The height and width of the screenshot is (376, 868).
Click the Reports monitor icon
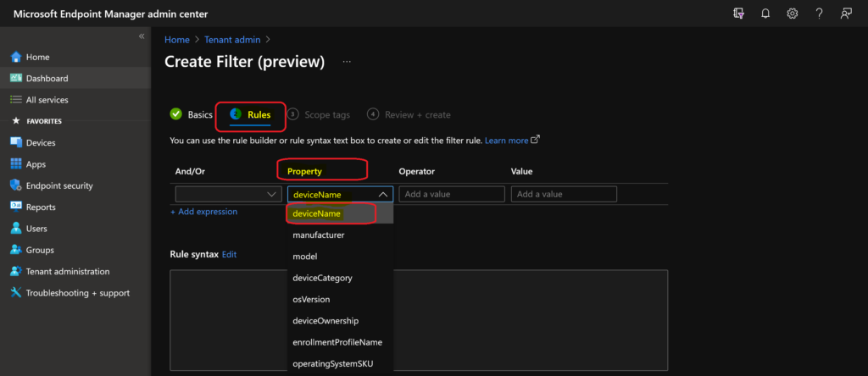coord(16,207)
